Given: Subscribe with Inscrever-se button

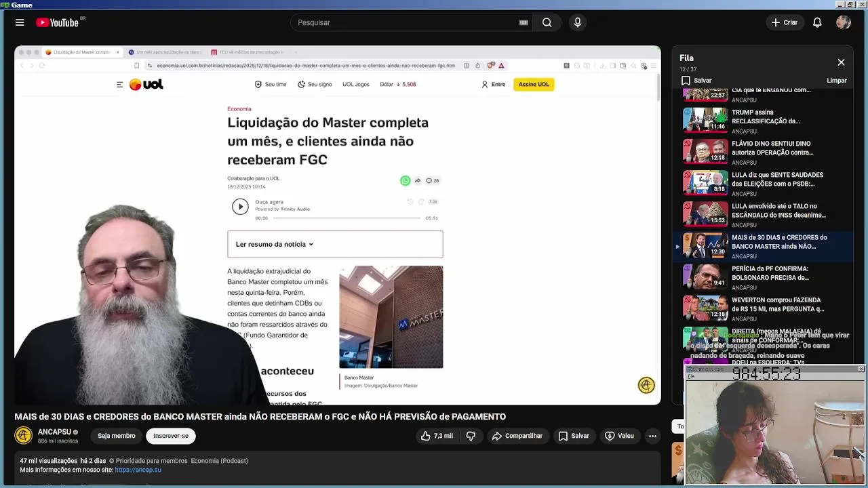Looking at the screenshot, I should click(x=171, y=436).
